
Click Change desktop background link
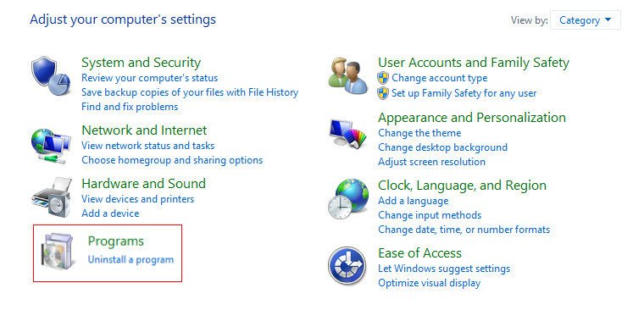(x=442, y=147)
